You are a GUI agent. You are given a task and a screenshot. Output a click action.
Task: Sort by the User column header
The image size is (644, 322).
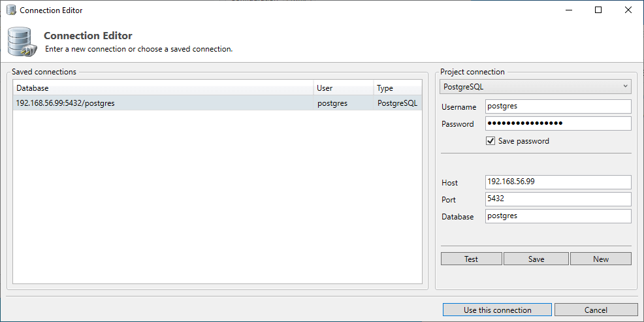343,88
